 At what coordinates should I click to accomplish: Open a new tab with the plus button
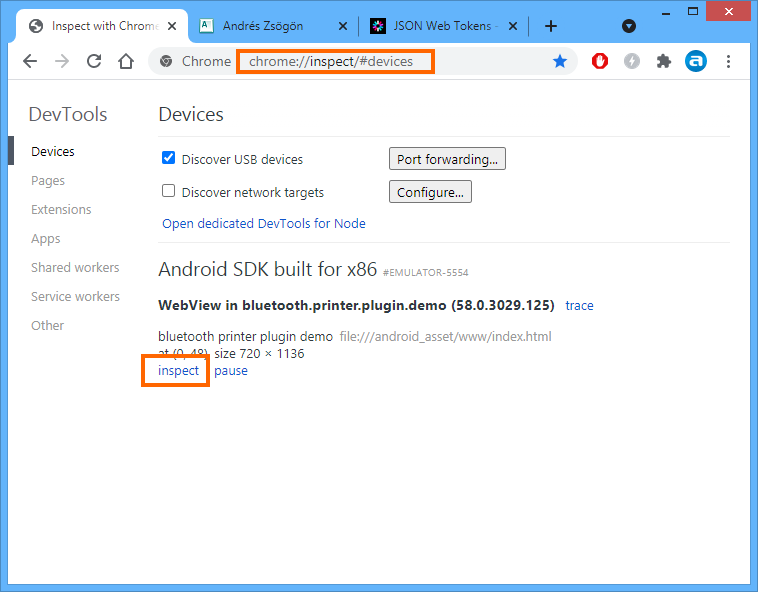pyautogui.click(x=550, y=26)
